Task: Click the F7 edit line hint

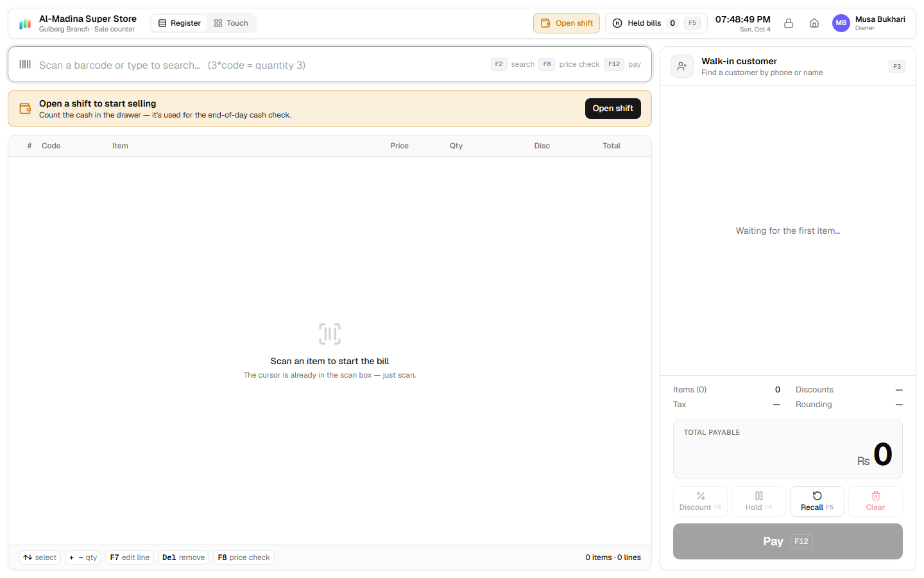Action: [x=130, y=557]
